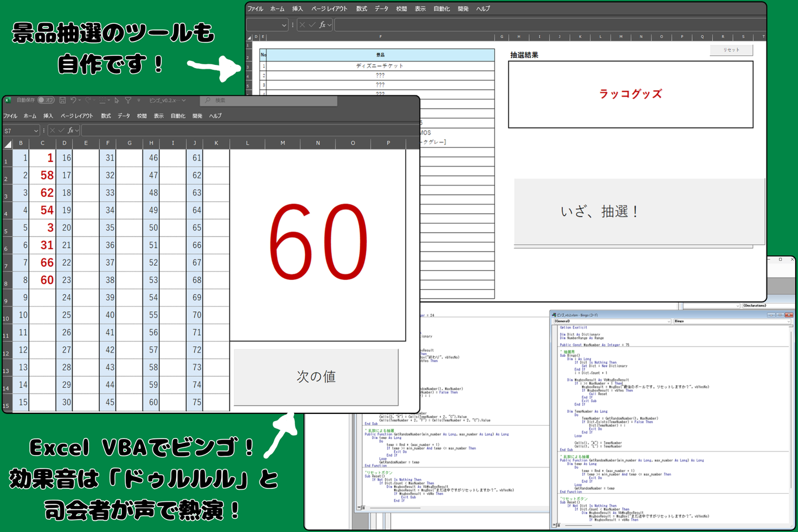Viewport: 798px width, 532px height.
Task: Open the 開発 tab in bingo window
Action: [197, 116]
